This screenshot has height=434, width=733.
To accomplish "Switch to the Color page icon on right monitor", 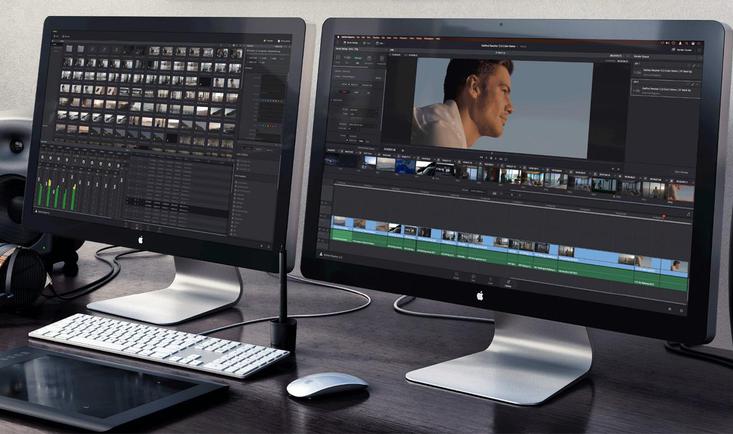I will [x=490, y=280].
